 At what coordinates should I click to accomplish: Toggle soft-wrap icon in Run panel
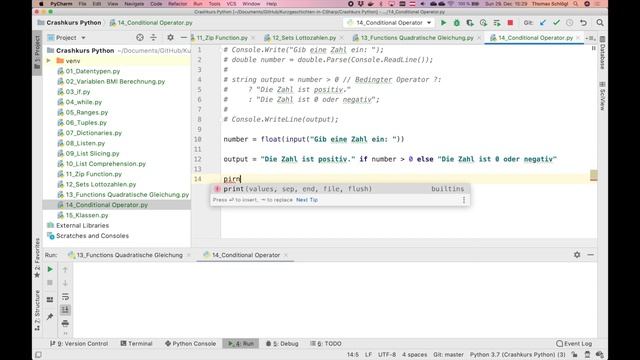coord(65,297)
